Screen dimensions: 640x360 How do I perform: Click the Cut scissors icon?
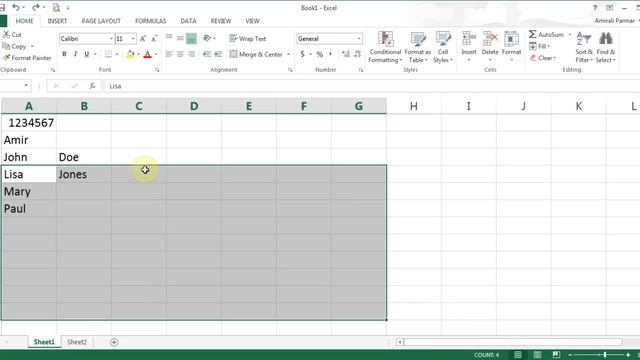click(7, 35)
